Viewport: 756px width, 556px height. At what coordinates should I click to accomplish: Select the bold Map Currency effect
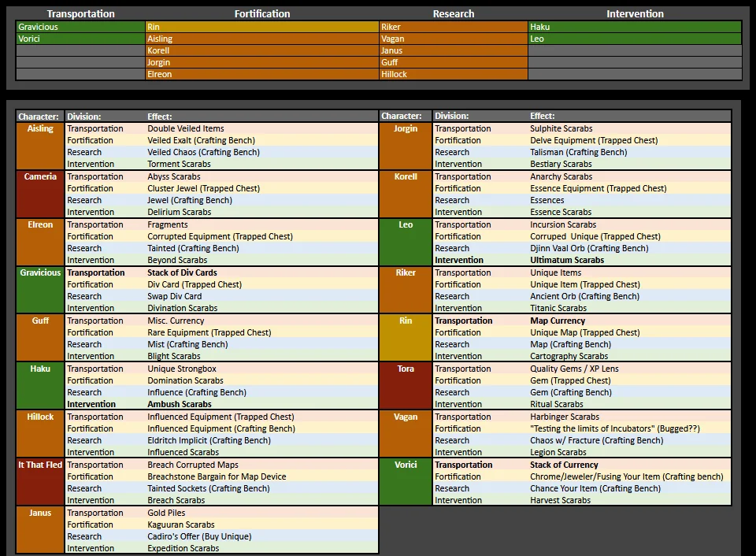558,321
